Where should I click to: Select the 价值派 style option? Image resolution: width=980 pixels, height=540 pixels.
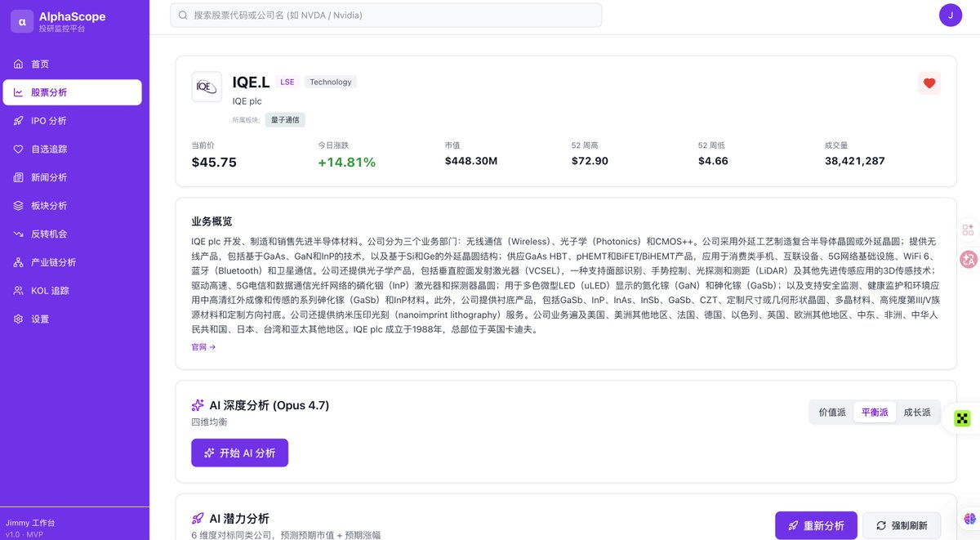832,413
